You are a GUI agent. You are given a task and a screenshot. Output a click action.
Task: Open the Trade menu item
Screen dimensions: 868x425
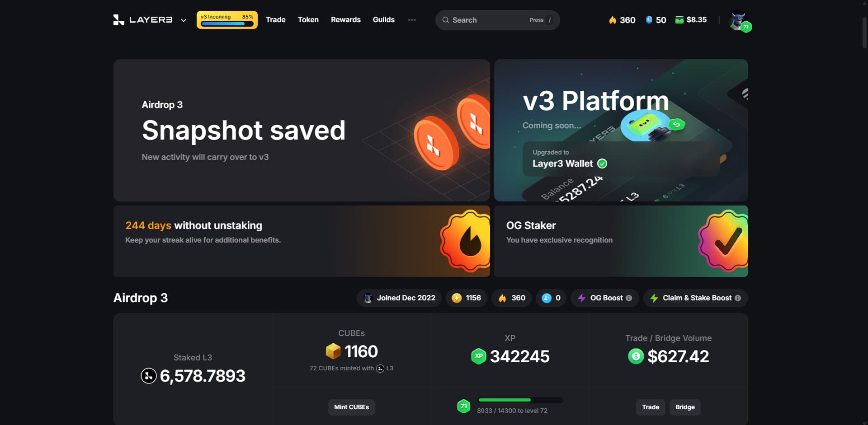275,20
